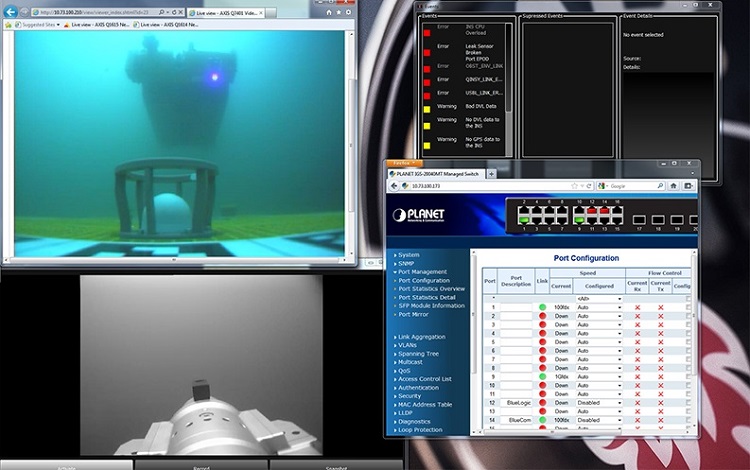750x470 pixels.
Task: Click Firefox back arrow button
Action: coord(394,186)
